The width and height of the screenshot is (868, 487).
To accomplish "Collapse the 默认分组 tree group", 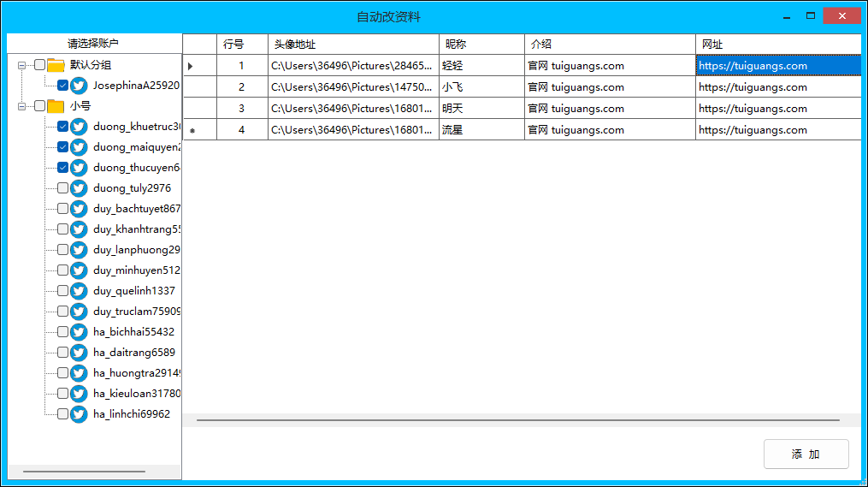I will pyautogui.click(x=22, y=65).
